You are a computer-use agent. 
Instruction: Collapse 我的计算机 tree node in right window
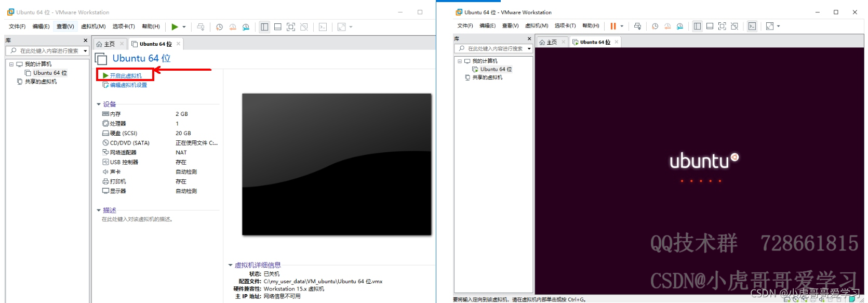(x=460, y=61)
